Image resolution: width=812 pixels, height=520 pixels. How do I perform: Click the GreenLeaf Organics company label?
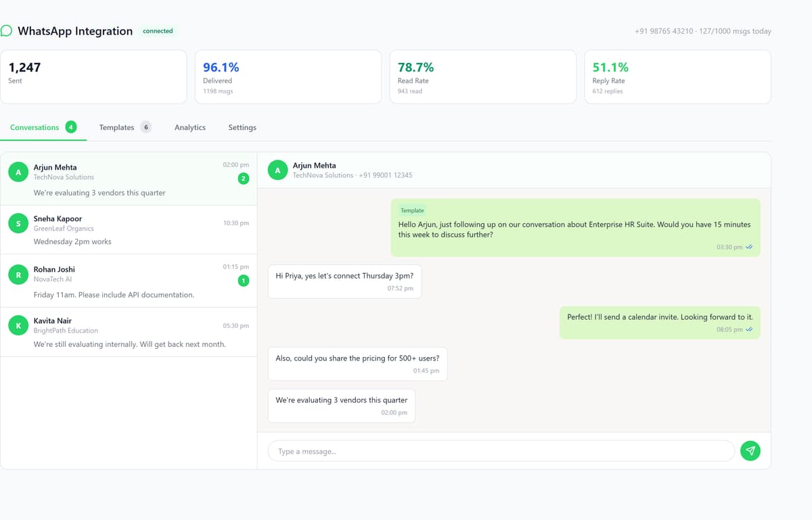point(64,229)
